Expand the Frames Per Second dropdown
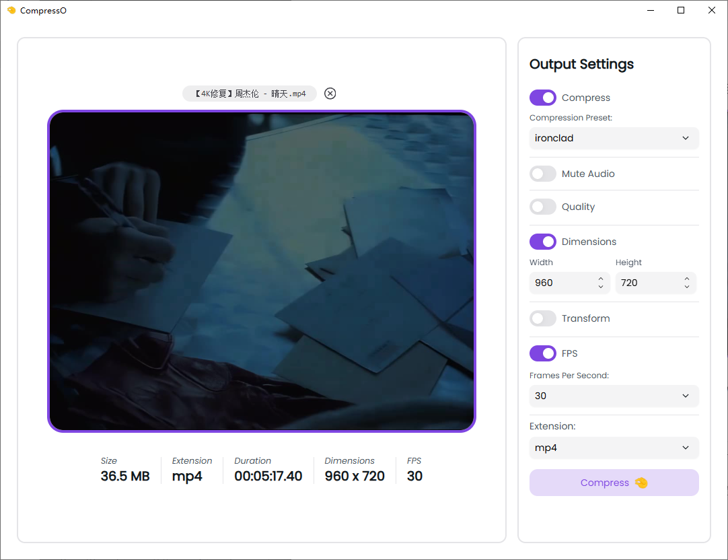Screen dimensions: 728x560 tap(614, 396)
